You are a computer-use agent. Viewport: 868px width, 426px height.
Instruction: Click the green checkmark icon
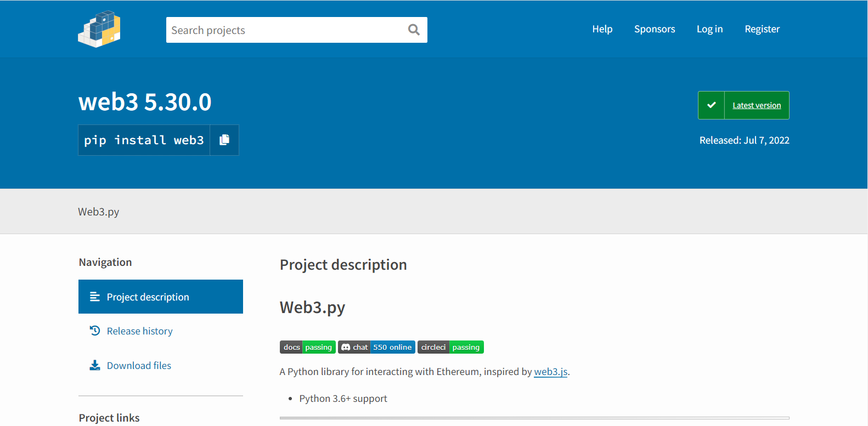point(712,105)
